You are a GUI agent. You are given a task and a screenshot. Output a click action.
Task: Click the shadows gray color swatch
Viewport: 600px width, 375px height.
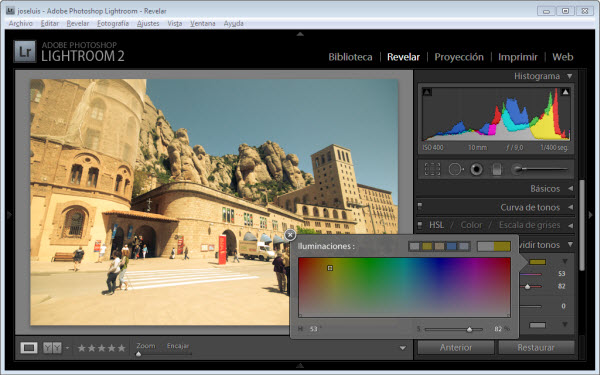pyautogui.click(x=537, y=325)
